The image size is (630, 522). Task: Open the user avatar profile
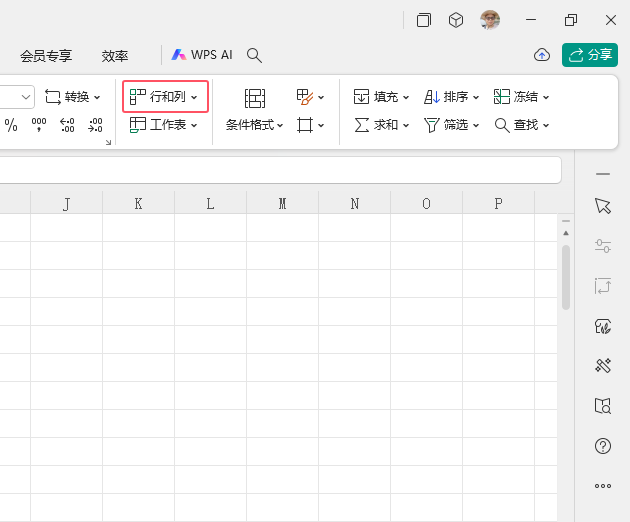point(490,20)
